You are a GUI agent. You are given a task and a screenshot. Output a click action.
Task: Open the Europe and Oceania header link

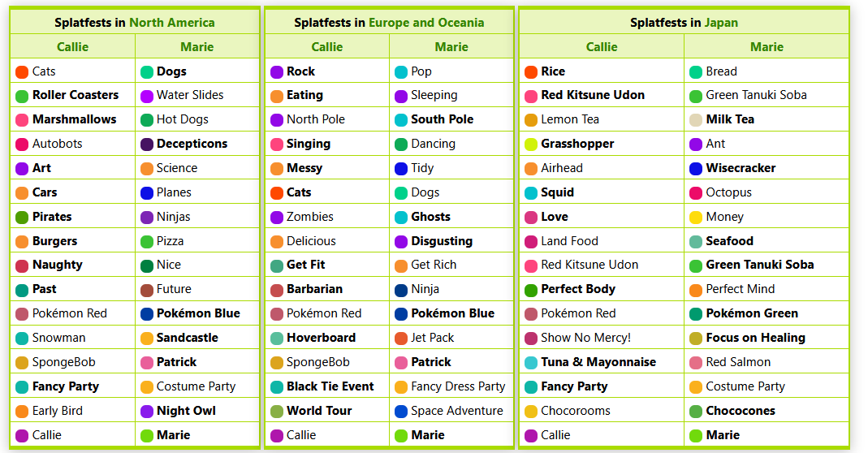426,23
